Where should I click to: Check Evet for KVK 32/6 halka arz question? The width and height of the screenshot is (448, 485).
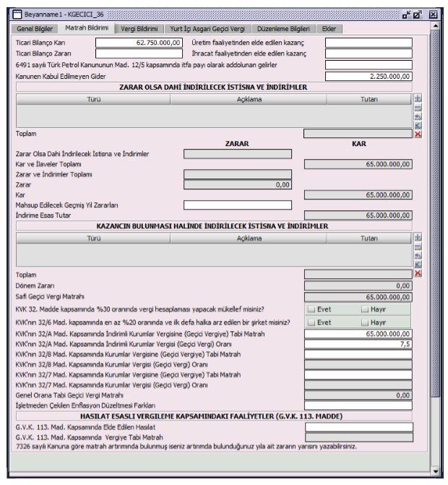point(311,322)
